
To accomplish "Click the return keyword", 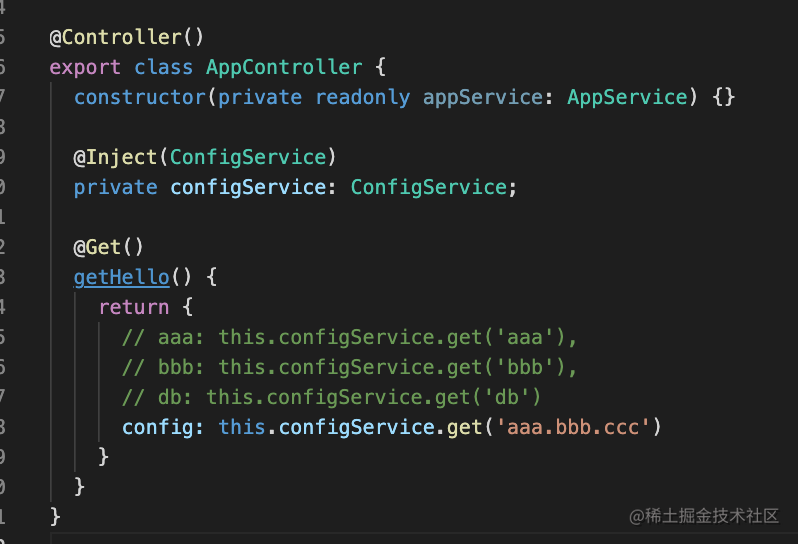I will [134, 307].
